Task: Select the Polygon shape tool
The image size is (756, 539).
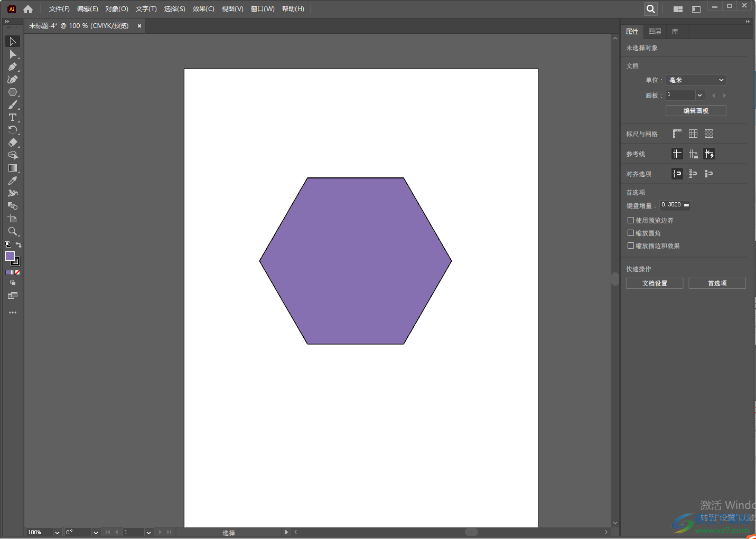Action: click(x=13, y=92)
